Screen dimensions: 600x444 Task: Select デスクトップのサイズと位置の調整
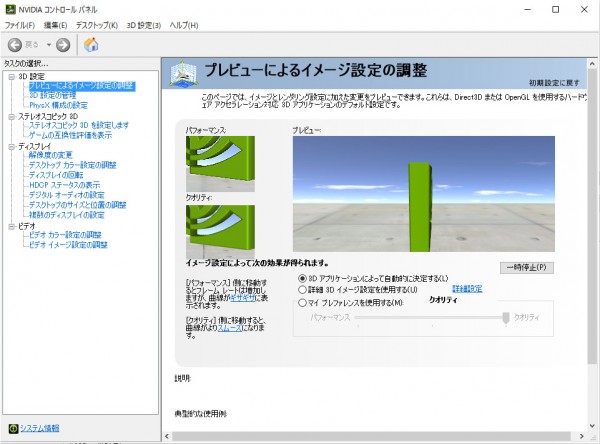coord(78,205)
